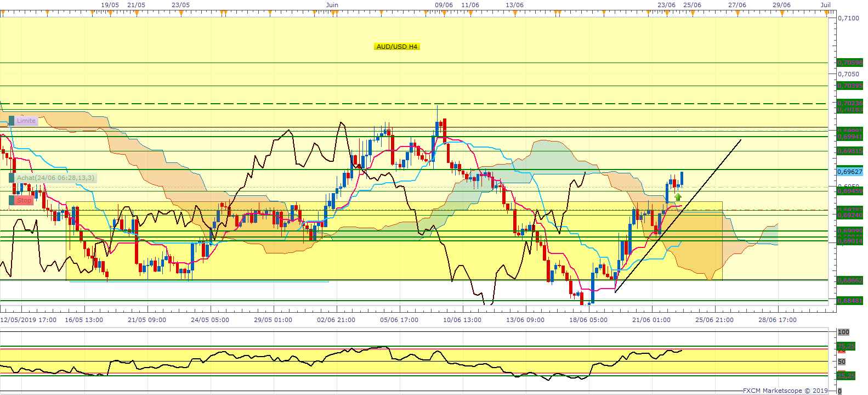Select the Achat(24/06 06:28,13,3) order label
868x395 pixels.
(55, 178)
